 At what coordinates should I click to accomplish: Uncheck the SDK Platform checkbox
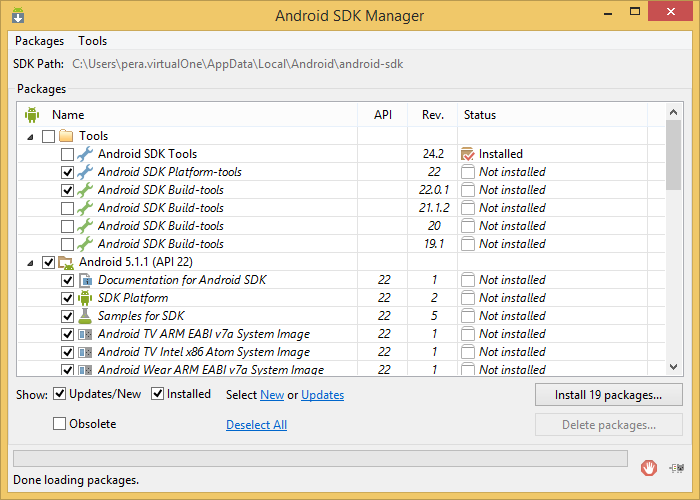click(67, 298)
